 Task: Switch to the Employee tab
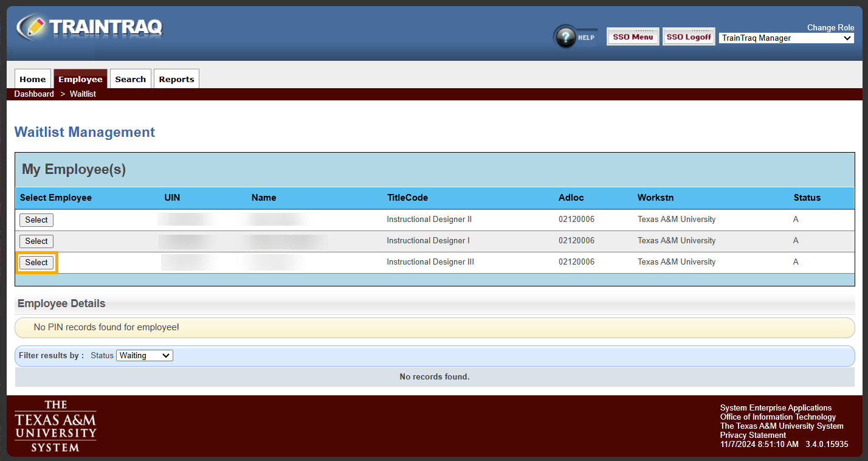pyautogui.click(x=80, y=79)
